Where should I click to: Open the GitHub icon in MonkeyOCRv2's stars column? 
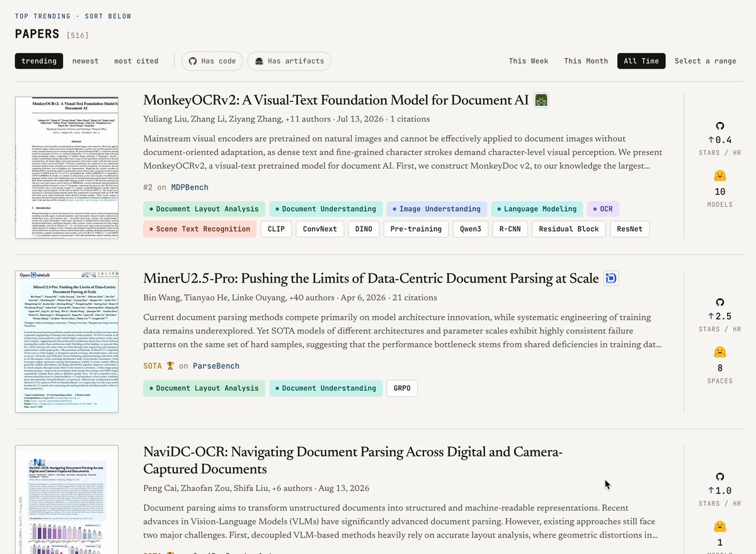[x=720, y=126]
